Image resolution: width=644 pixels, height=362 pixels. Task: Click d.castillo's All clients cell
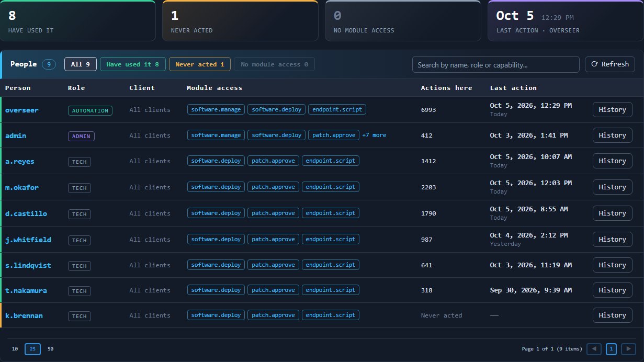(150, 213)
